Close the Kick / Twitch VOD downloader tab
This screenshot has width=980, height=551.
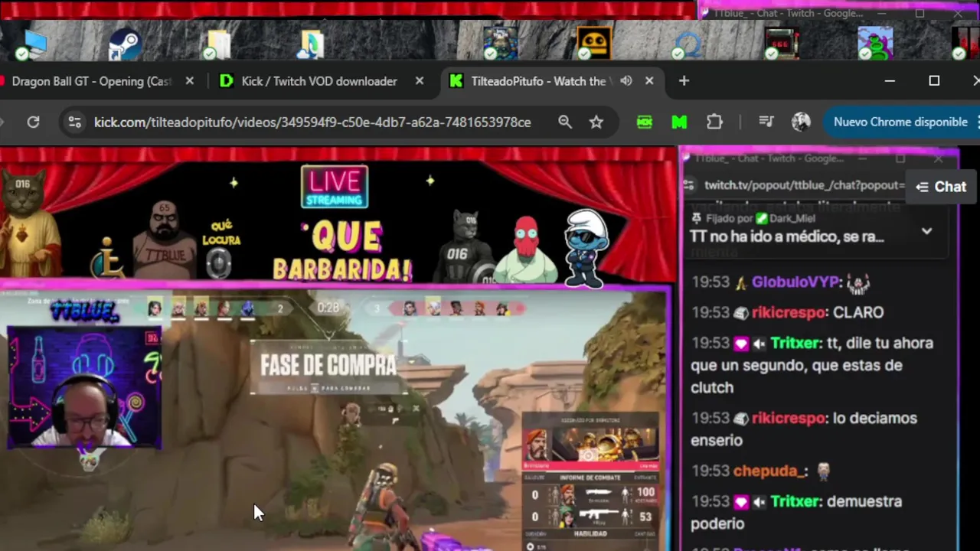(420, 81)
